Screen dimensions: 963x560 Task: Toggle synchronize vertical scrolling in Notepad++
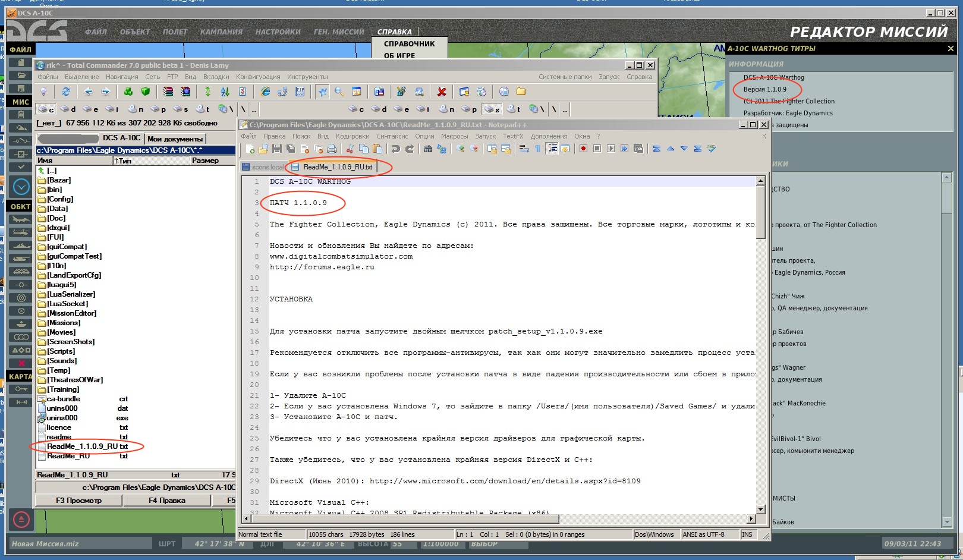(492, 149)
